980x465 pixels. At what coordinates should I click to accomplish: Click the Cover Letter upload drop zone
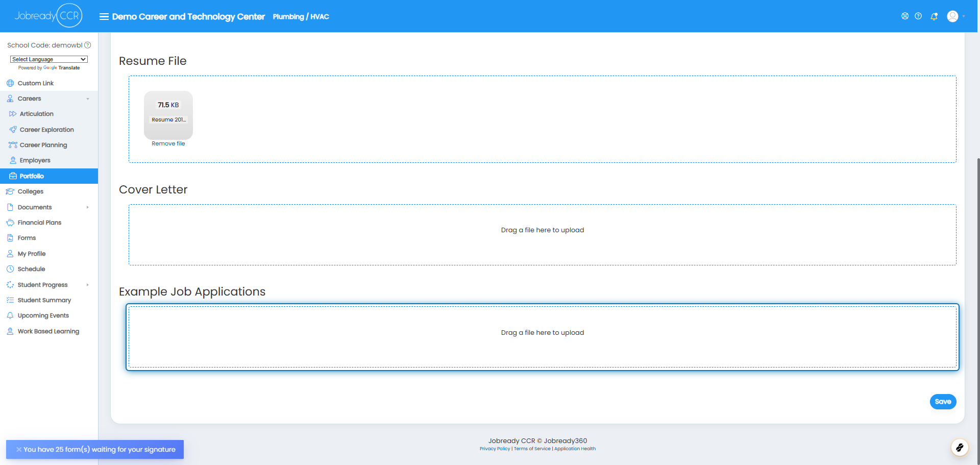(x=542, y=235)
